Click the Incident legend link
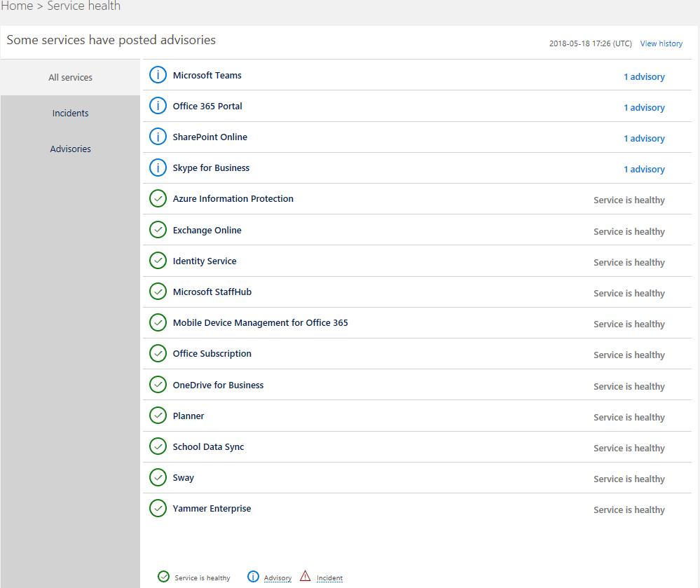 click(x=329, y=577)
